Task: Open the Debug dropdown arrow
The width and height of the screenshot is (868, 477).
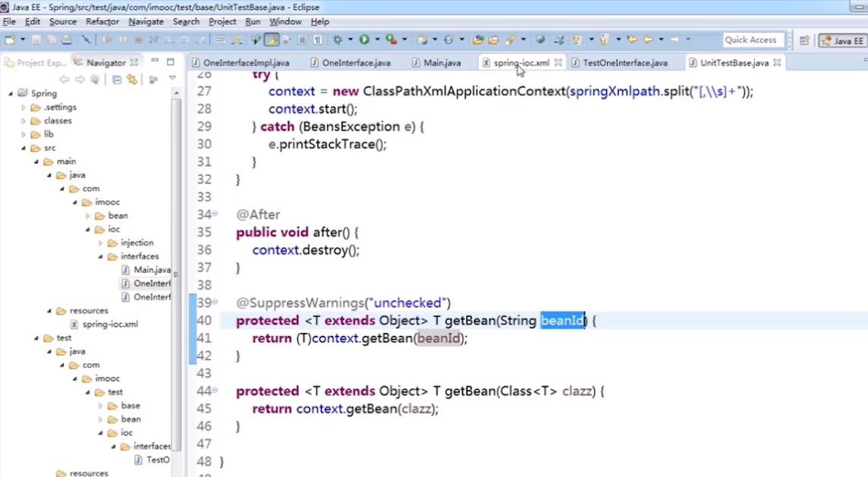Action: coord(351,39)
